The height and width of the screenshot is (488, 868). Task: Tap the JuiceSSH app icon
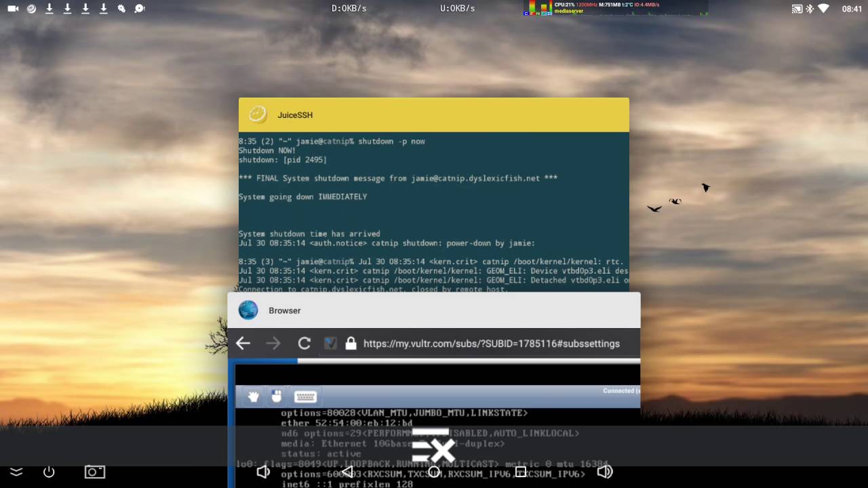tap(258, 115)
